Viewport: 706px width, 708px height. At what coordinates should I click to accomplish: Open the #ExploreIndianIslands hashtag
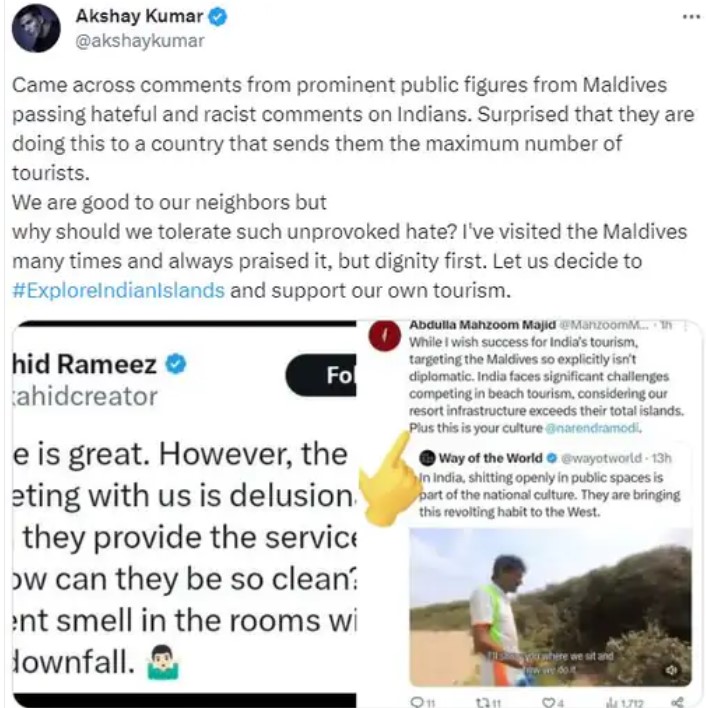pos(118,290)
